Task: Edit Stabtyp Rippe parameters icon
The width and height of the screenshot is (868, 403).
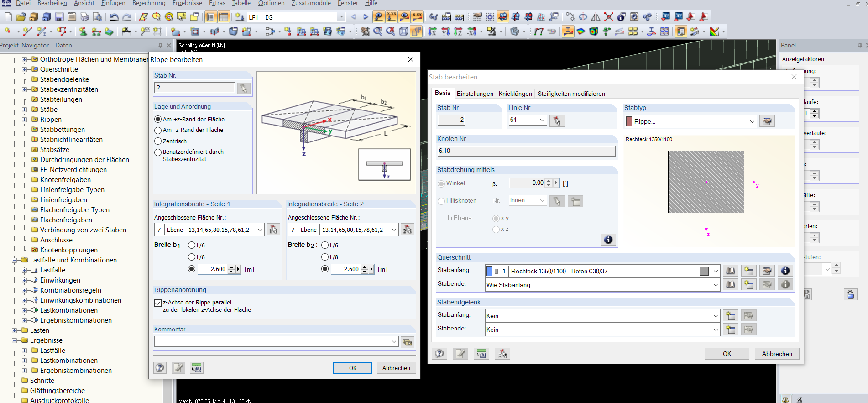Action: click(767, 121)
